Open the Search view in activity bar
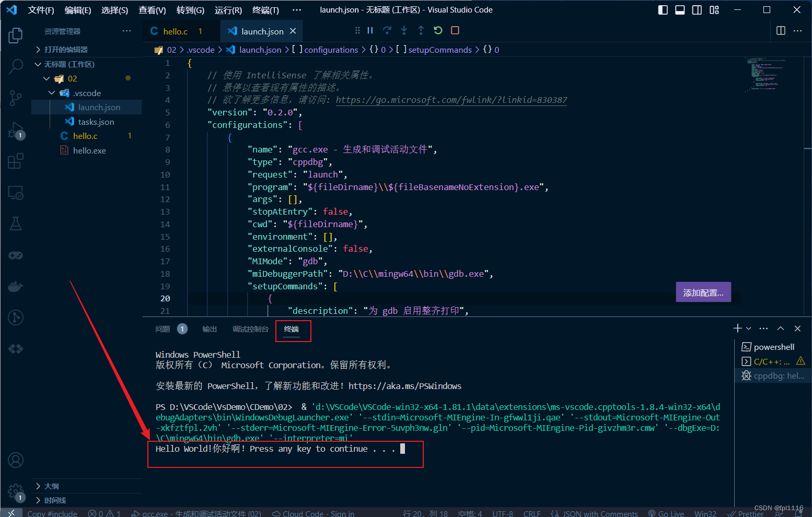Viewport: 812px width, 517px height. coord(16,66)
